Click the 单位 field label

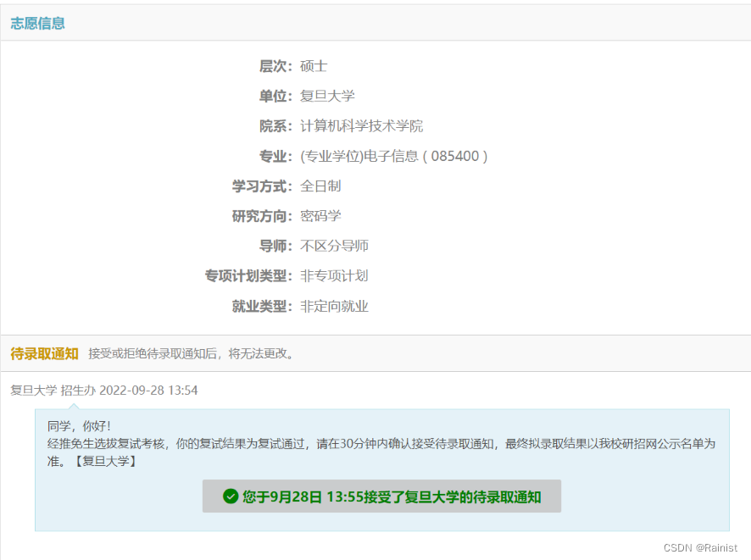click(275, 96)
